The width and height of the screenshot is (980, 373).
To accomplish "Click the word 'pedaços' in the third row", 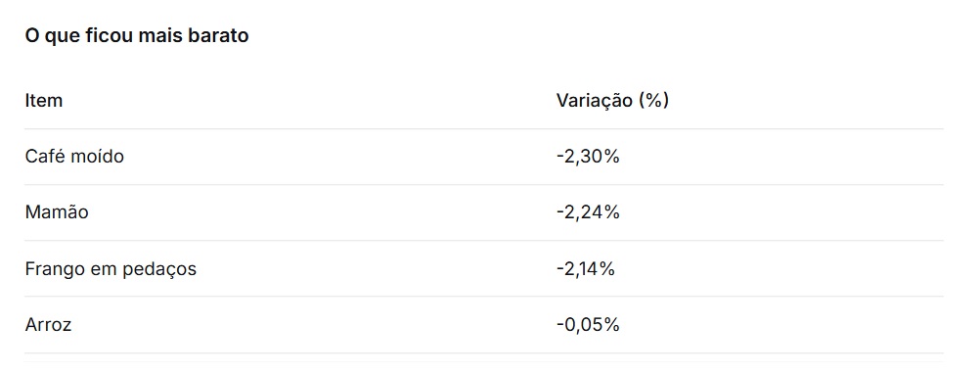I will [161, 269].
